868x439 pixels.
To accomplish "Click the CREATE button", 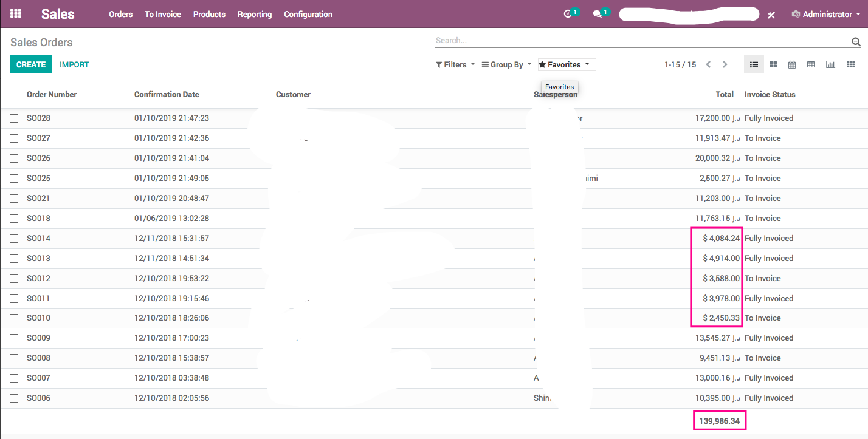I will tap(31, 64).
